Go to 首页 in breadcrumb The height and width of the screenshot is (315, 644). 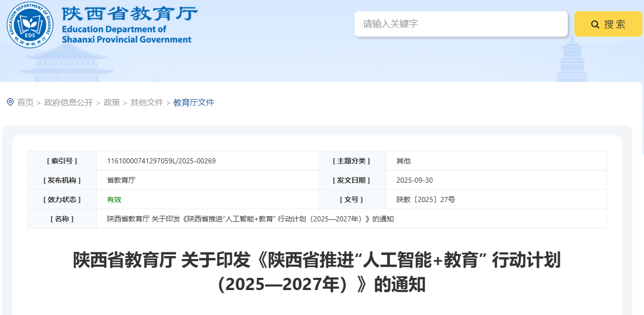25,103
